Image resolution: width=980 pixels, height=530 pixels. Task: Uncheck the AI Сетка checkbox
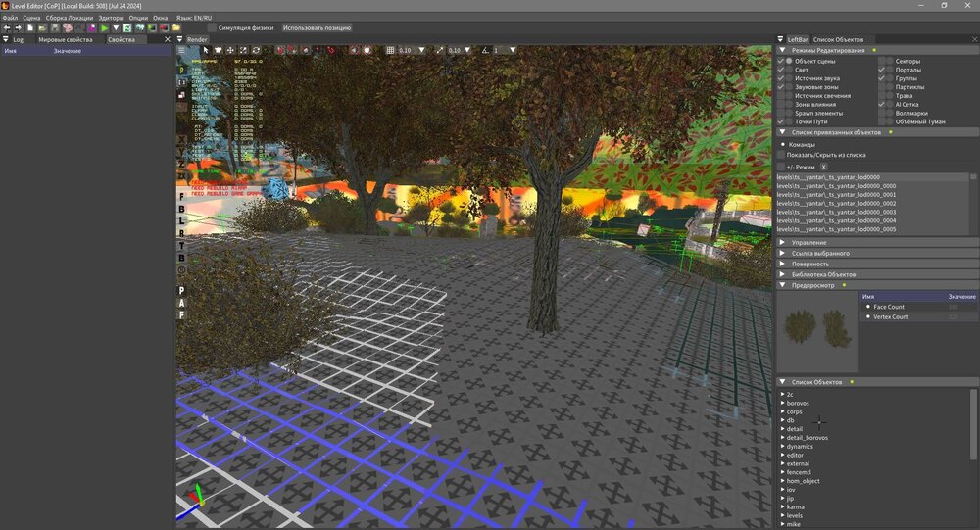[881, 105]
